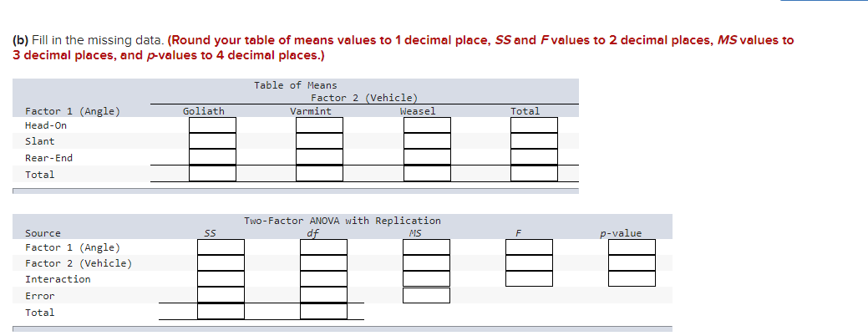The height and width of the screenshot is (336, 868).
Task: Select Factor 2 (Vehicle) SS field
Action: [221, 263]
